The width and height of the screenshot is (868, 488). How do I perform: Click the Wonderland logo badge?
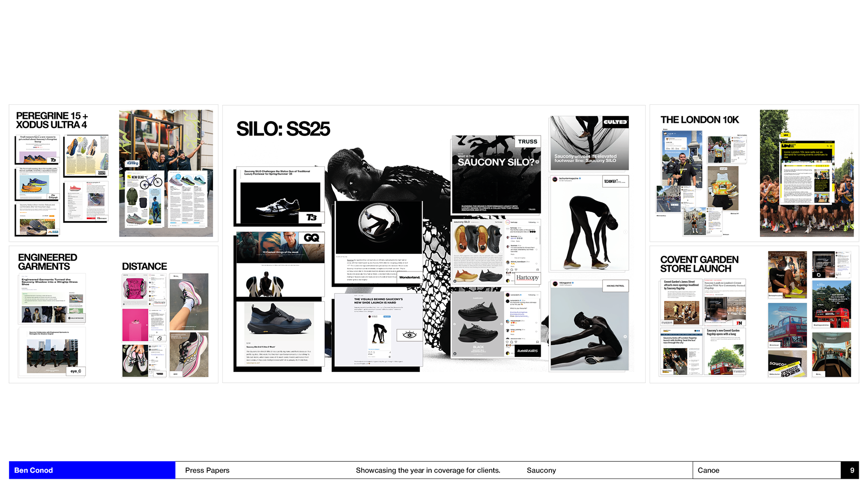[x=410, y=277]
